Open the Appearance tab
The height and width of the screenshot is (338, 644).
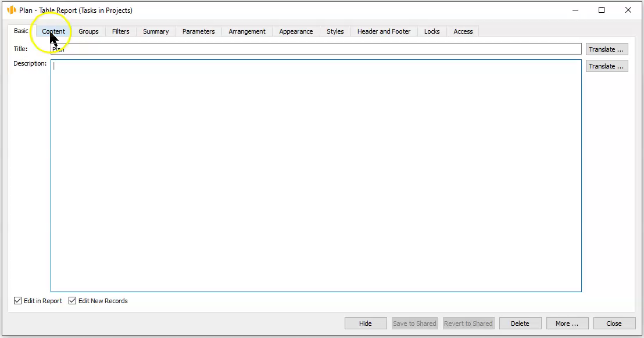(296, 31)
